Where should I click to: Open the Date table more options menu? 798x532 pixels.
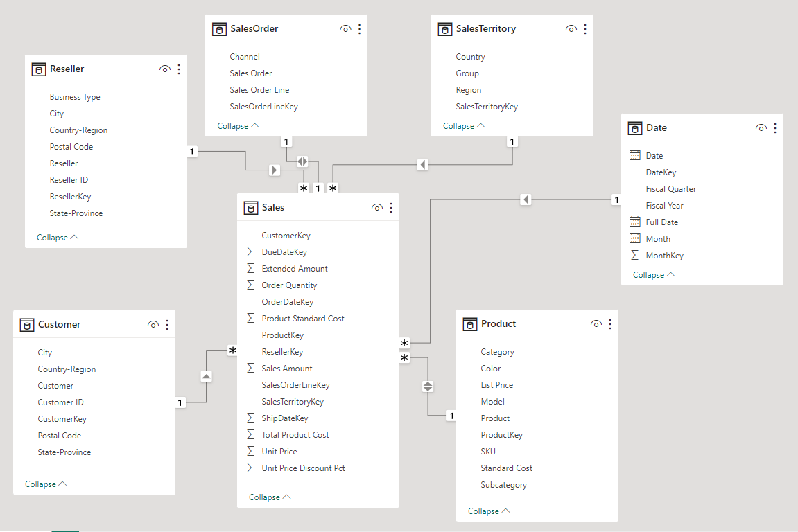tap(774, 128)
